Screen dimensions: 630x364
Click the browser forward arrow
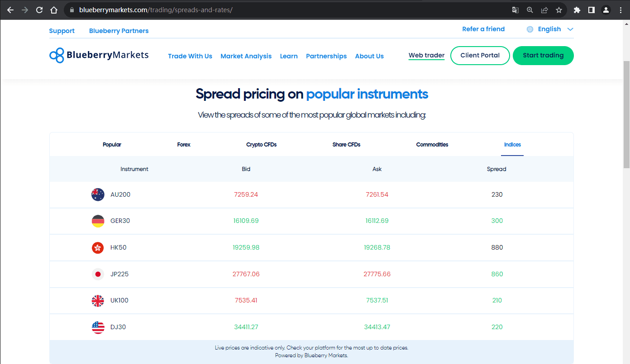tap(25, 10)
